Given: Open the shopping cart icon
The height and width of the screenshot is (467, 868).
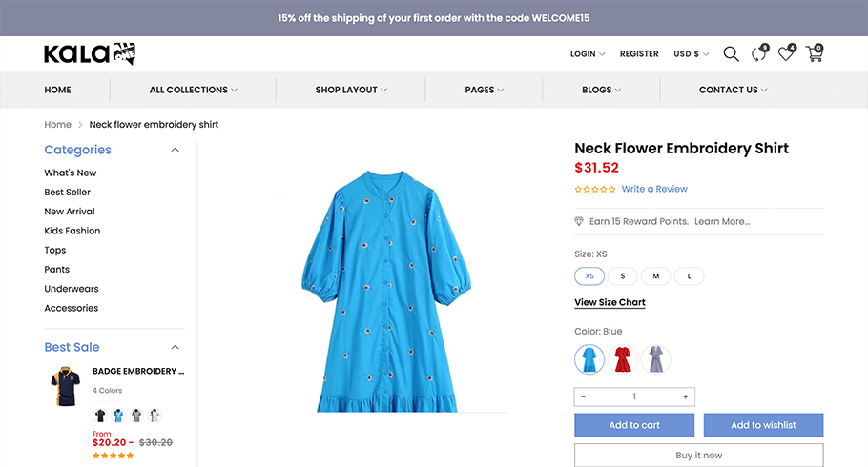Looking at the screenshot, I should [815, 53].
